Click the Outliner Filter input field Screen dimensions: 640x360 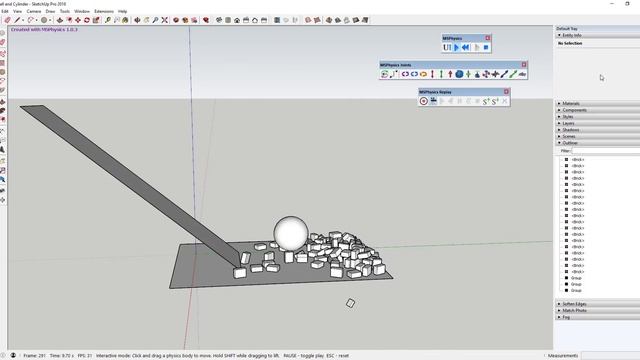click(x=606, y=151)
